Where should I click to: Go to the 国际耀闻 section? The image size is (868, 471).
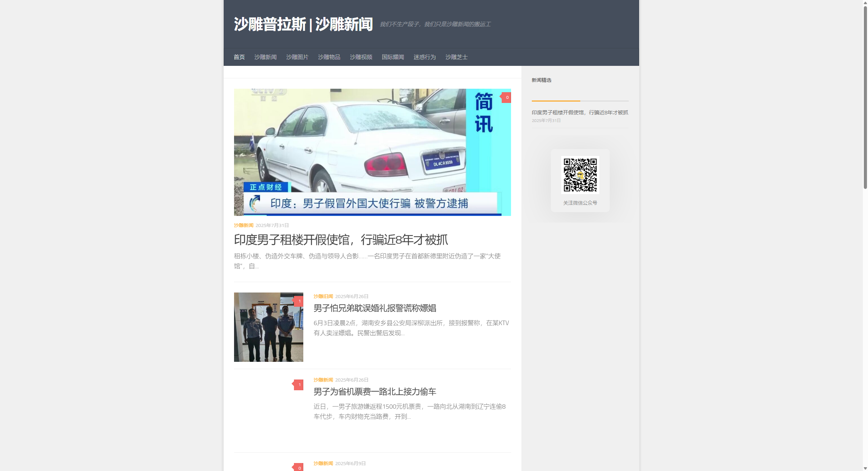click(x=393, y=57)
